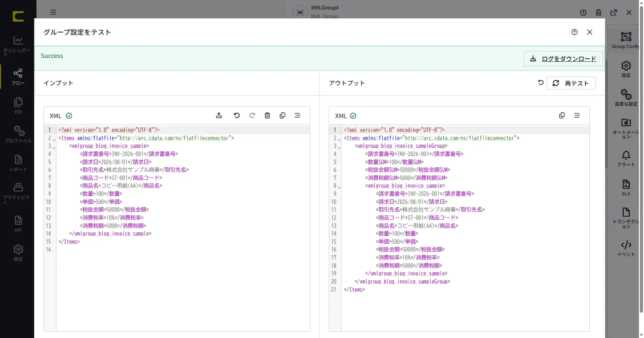Screen dimensions: 644x338
Task: Open プロファイル in the sidebar
Action: [x=18, y=134]
